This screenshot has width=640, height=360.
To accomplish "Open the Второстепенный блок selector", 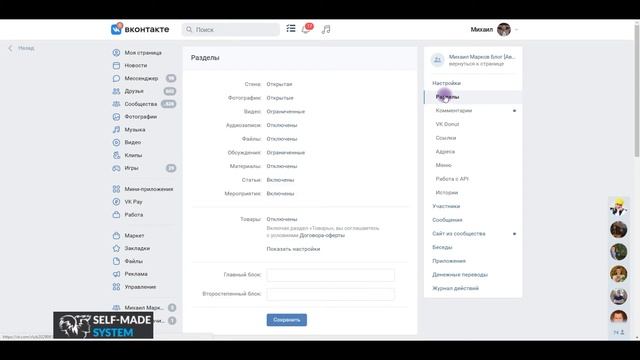I will pos(331,294).
